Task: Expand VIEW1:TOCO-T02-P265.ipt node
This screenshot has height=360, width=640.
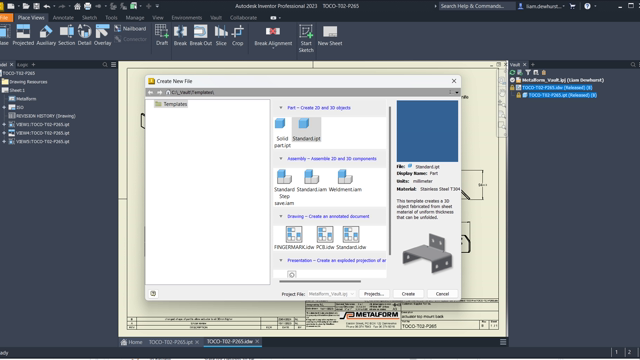Action: [x=4, y=124]
